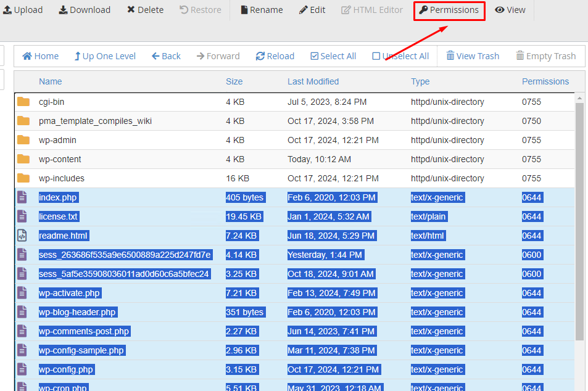588x391 pixels.
Task: Select the wp-content folder
Action: click(x=60, y=159)
